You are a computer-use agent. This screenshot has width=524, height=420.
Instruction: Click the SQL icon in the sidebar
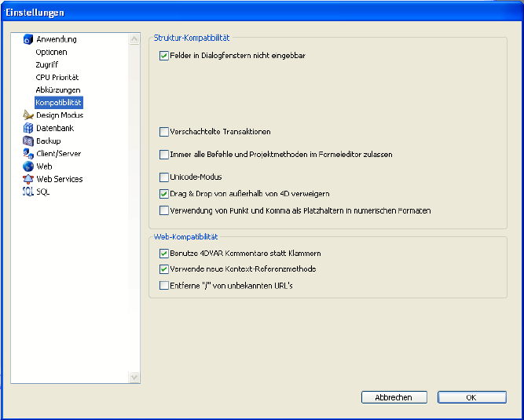pyautogui.click(x=28, y=192)
